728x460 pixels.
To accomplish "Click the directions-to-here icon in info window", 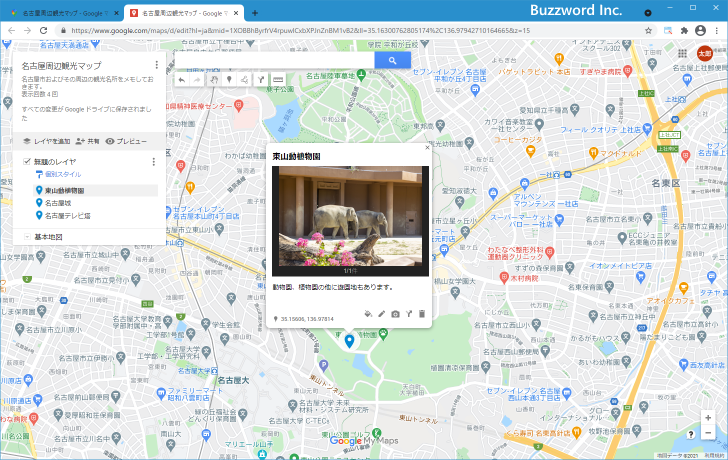I will pyautogui.click(x=409, y=314).
